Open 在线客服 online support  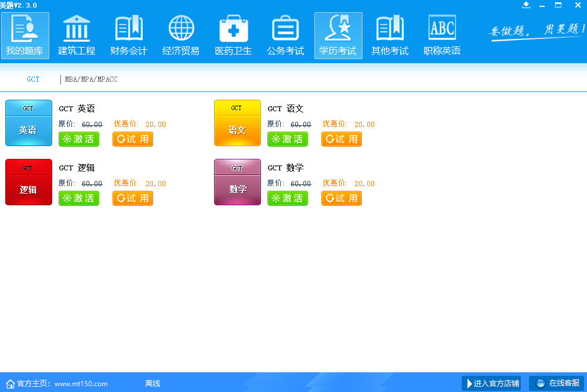point(557,383)
